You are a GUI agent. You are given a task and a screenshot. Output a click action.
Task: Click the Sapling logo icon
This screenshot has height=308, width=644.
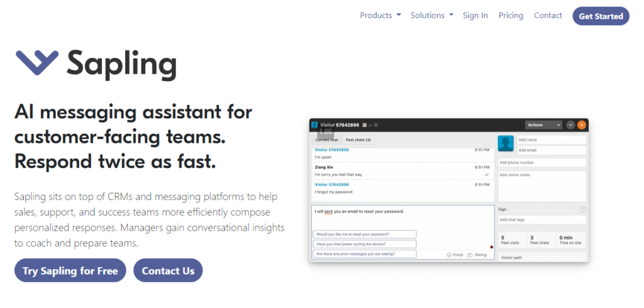pyautogui.click(x=37, y=63)
